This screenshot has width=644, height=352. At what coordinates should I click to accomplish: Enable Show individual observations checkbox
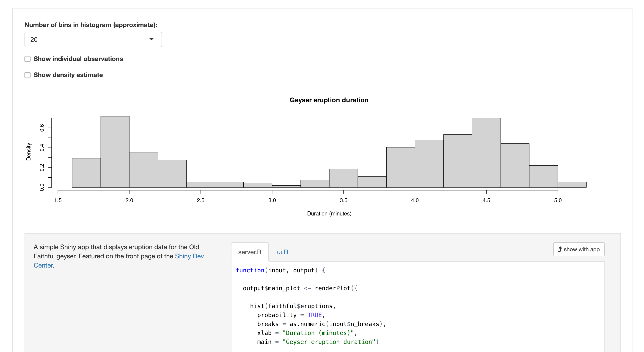(x=28, y=59)
